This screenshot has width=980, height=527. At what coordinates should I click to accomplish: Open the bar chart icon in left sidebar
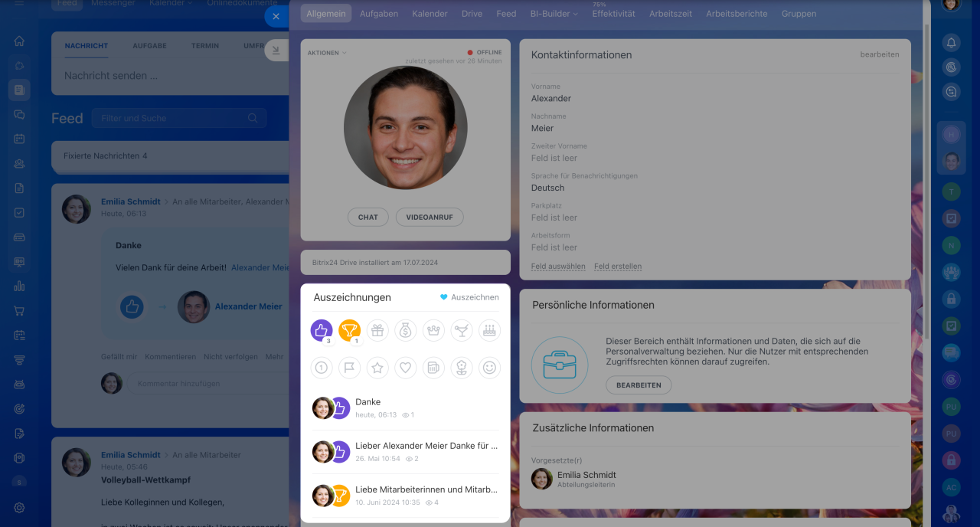(19, 286)
